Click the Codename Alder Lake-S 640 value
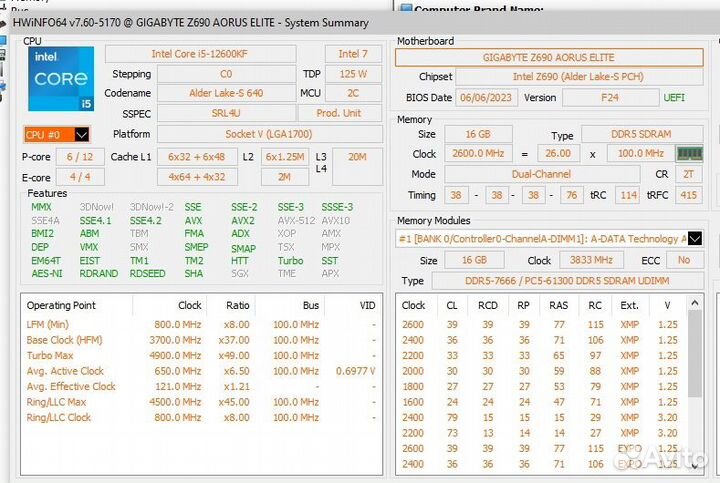This screenshot has height=483, width=720. (226, 93)
